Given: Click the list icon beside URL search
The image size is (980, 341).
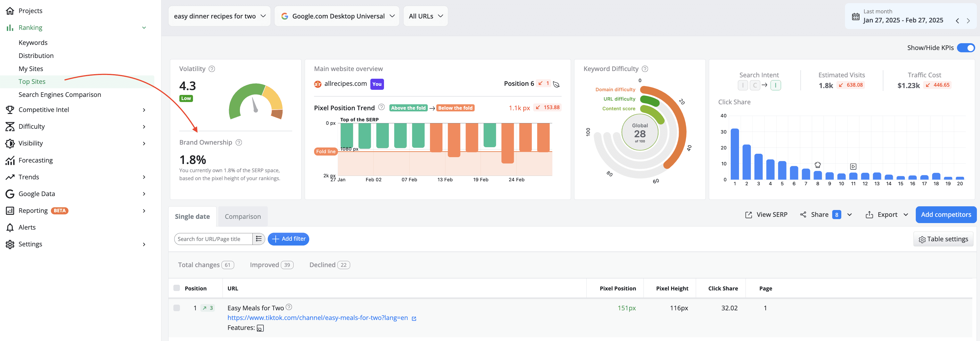Looking at the screenshot, I should tap(259, 239).
